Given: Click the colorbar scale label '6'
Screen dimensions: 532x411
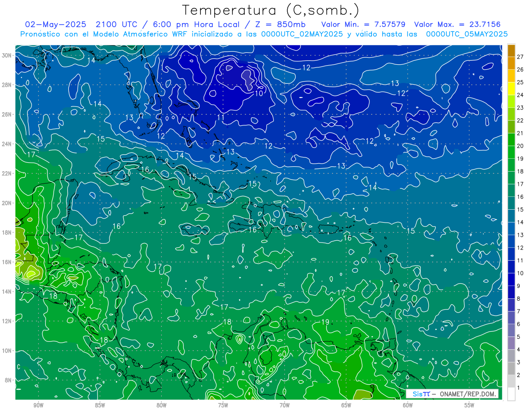Looking at the screenshot, I should click(519, 324).
